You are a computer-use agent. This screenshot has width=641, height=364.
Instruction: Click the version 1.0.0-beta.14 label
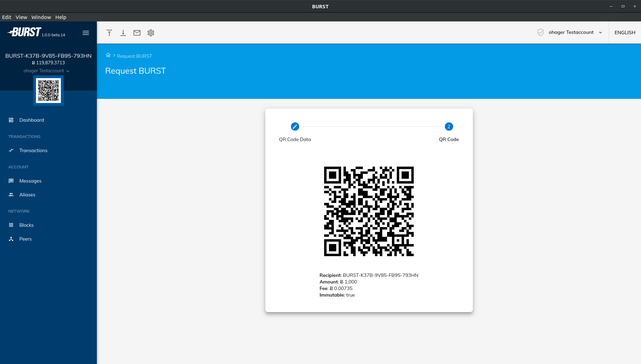pyautogui.click(x=53, y=35)
